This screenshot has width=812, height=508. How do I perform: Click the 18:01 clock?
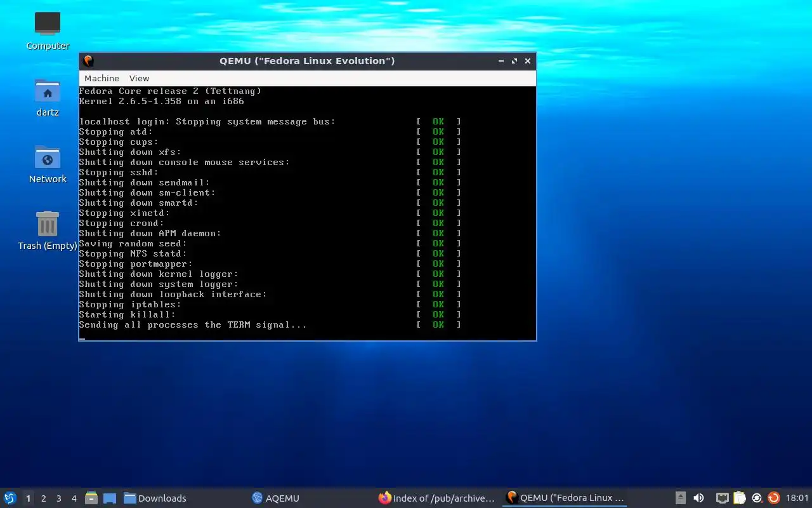[797, 498]
